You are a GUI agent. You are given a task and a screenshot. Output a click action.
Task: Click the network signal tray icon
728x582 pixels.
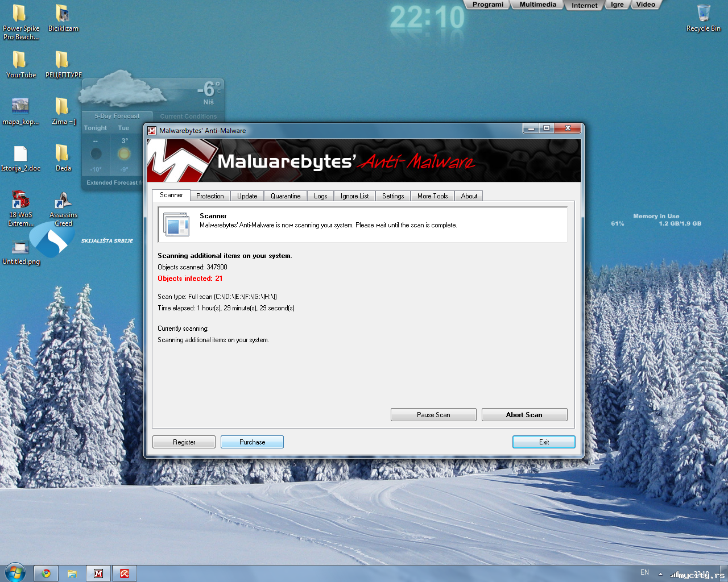point(675,574)
